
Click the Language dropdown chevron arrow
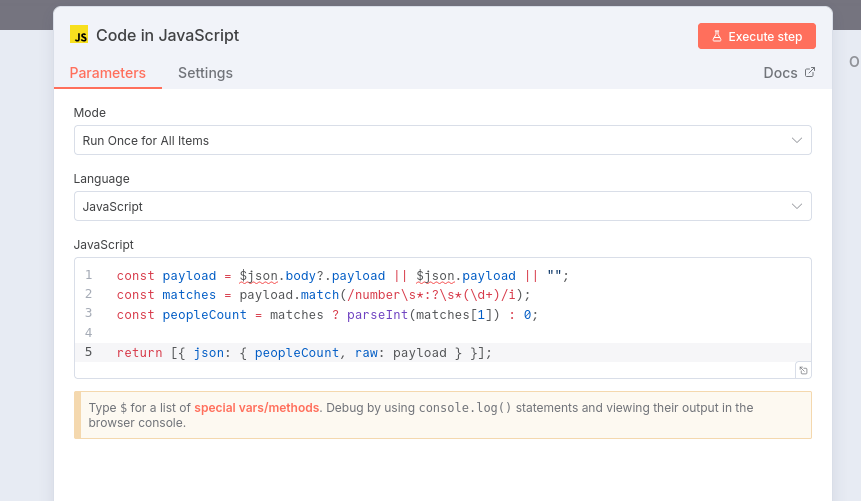coord(797,206)
